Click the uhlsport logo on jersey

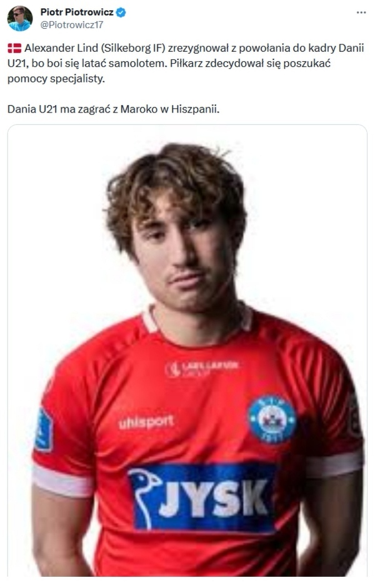146,422
